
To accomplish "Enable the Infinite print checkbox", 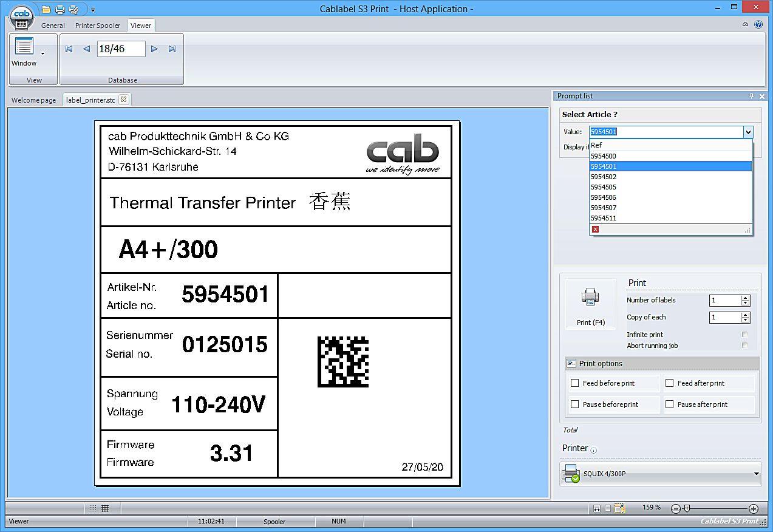I will click(x=744, y=335).
